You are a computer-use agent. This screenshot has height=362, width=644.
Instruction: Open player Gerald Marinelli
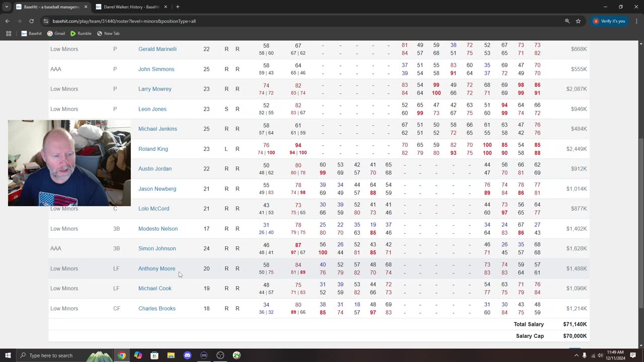pyautogui.click(x=157, y=49)
